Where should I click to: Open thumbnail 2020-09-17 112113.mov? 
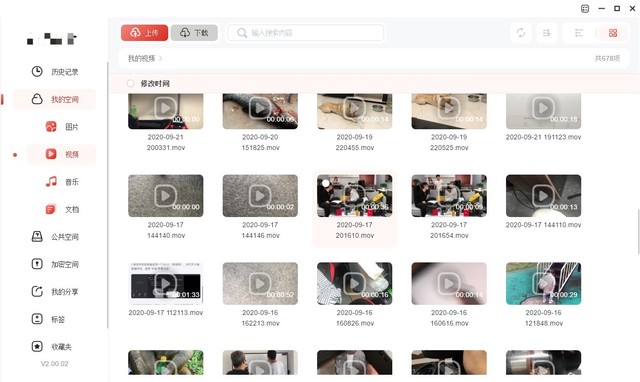coord(166,283)
